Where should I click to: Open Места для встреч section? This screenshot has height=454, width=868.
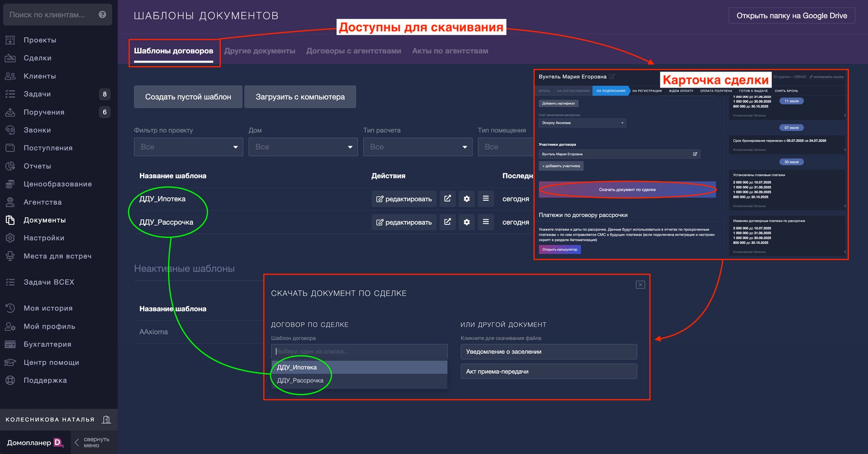point(57,256)
